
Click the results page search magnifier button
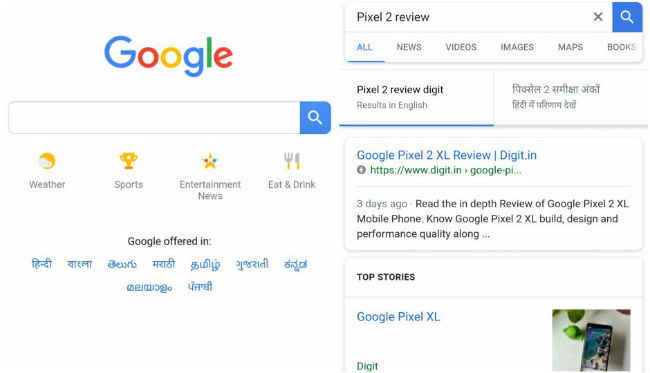coord(627,17)
